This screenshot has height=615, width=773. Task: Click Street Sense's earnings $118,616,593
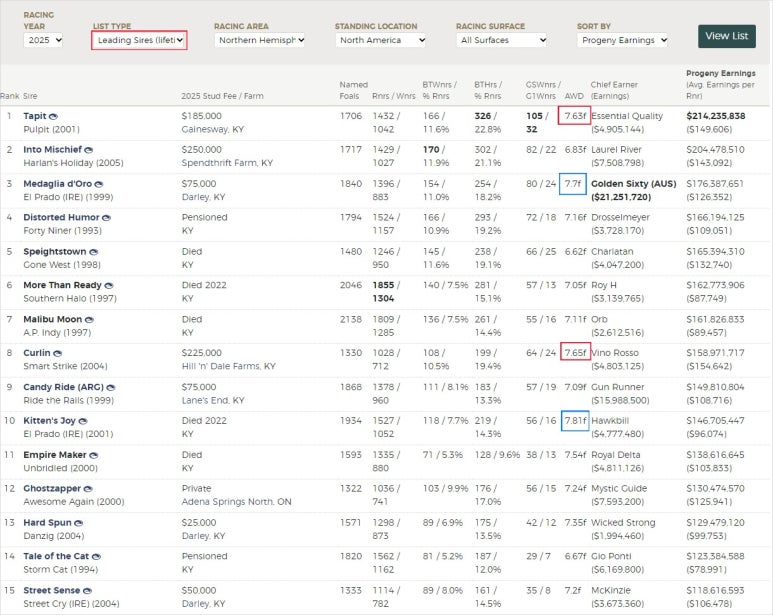coord(715,590)
